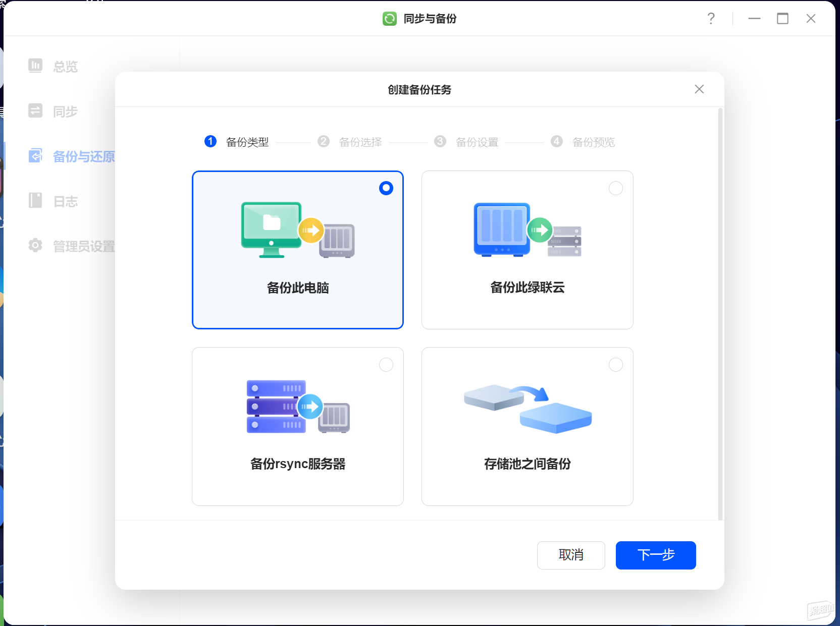Open the 日志 menu item
The image size is (840, 626).
click(x=66, y=201)
